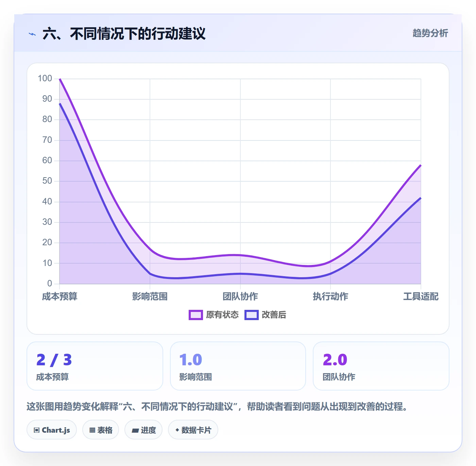Click the 执行动作 x-axis label
The width and height of the screenshot is (476, 466).
click(x=330, y=297)
